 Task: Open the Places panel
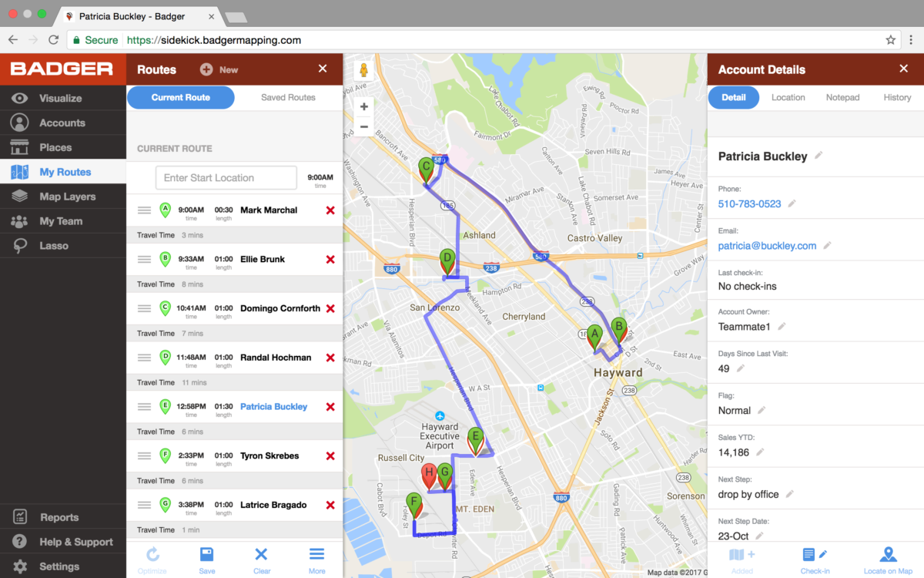click(46, 146)
